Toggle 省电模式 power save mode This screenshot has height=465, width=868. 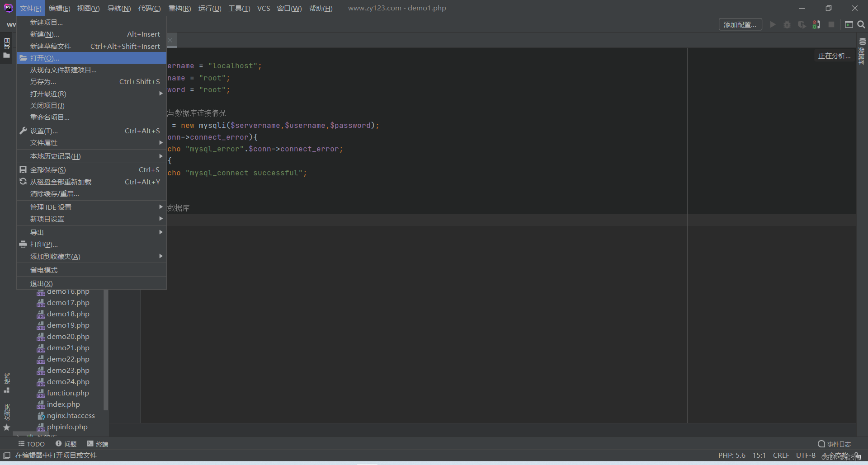[92, 270]
